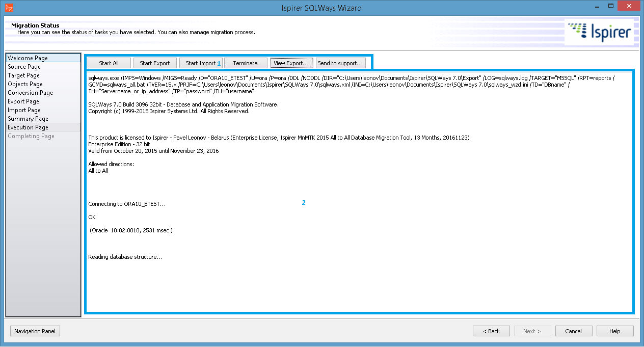Cancel the migration wizard
The image size is (644, 347).
click(574, 331)
